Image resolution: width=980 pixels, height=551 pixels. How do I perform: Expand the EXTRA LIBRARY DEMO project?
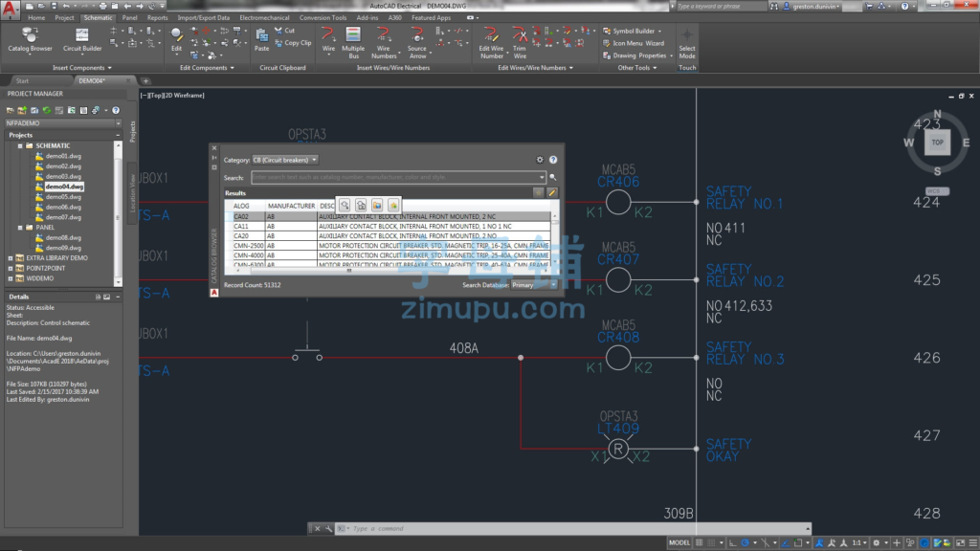[x=11, y=258]
